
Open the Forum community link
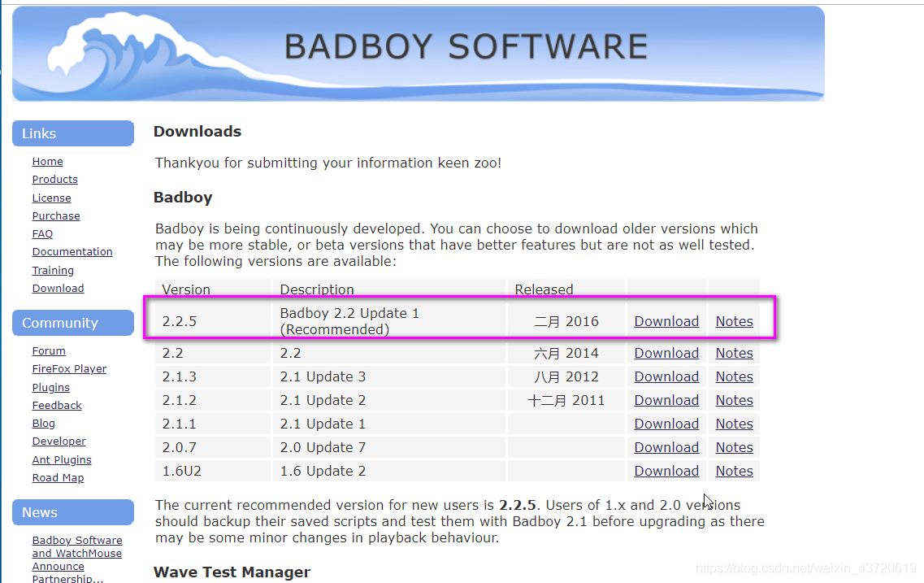coord(49,350)
